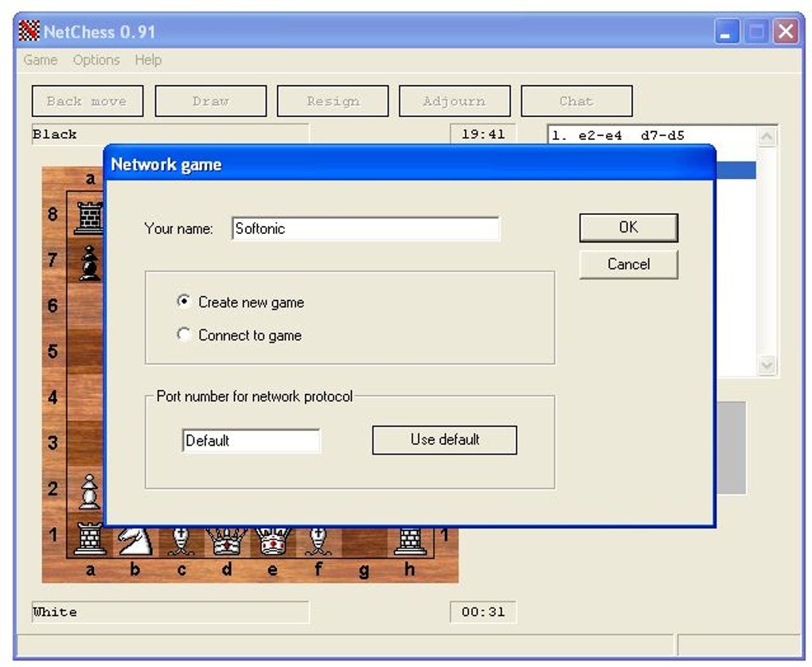
Task: Cancel the Network game dialog
Action: pyautogui.click(x=628, y=264)
